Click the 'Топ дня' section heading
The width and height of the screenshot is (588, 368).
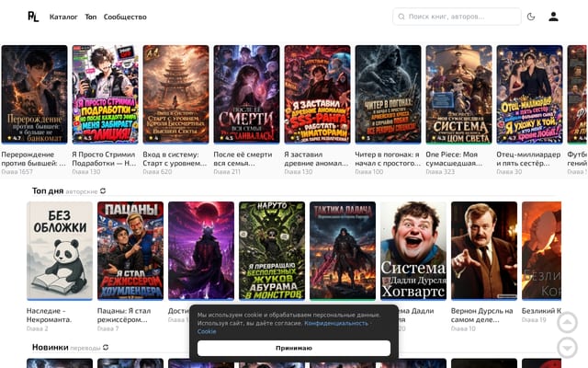tap(48, 190)
